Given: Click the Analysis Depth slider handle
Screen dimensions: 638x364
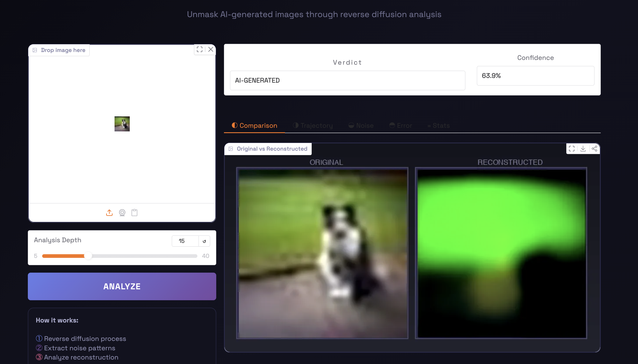Looking at the screenshot, I should click(x=88, y=256).
